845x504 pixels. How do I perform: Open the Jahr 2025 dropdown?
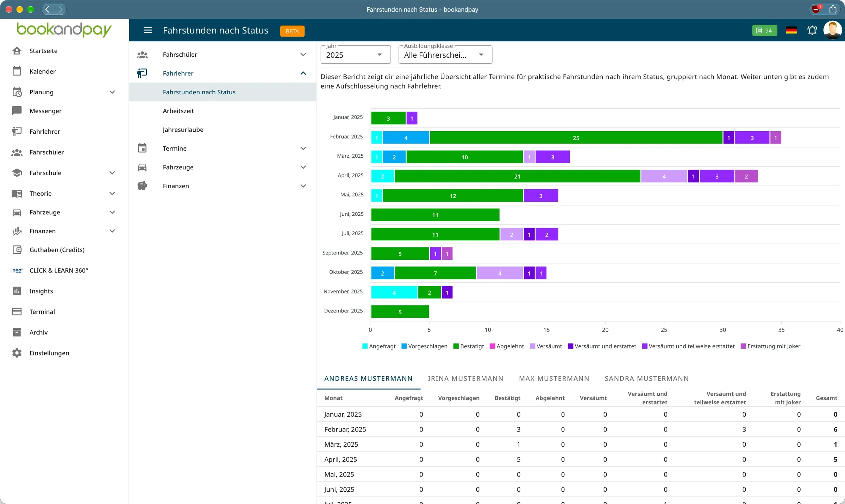pyautogui.click(x=356, y=55)
